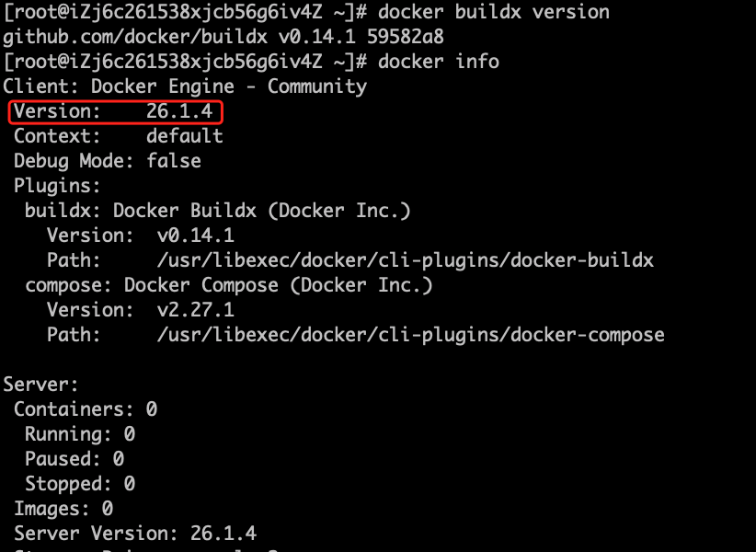Click the 'docker info' command
Viewport: 756px width, 552px height.
(x=439, y=62)
